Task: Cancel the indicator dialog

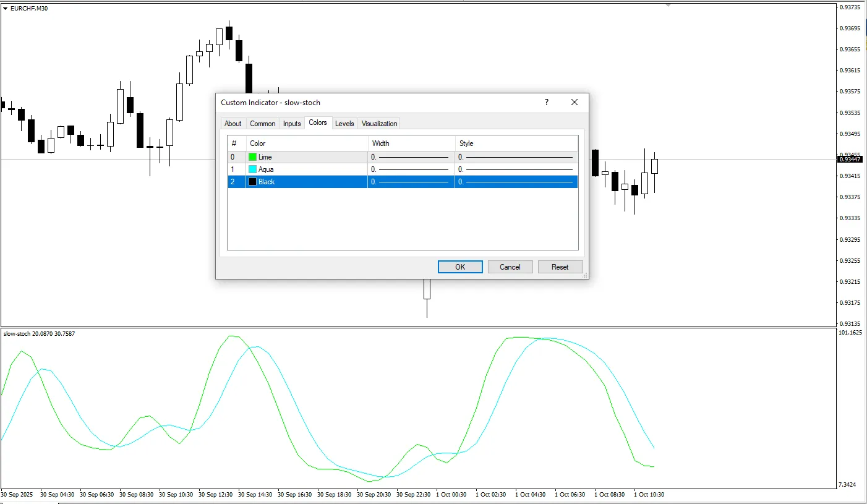Action: (x=510, y=267)
